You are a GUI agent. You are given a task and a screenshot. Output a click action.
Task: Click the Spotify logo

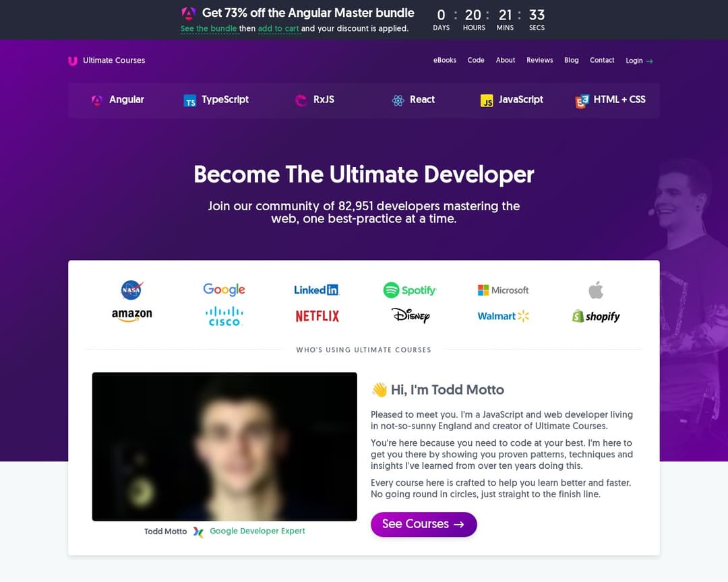410,290
